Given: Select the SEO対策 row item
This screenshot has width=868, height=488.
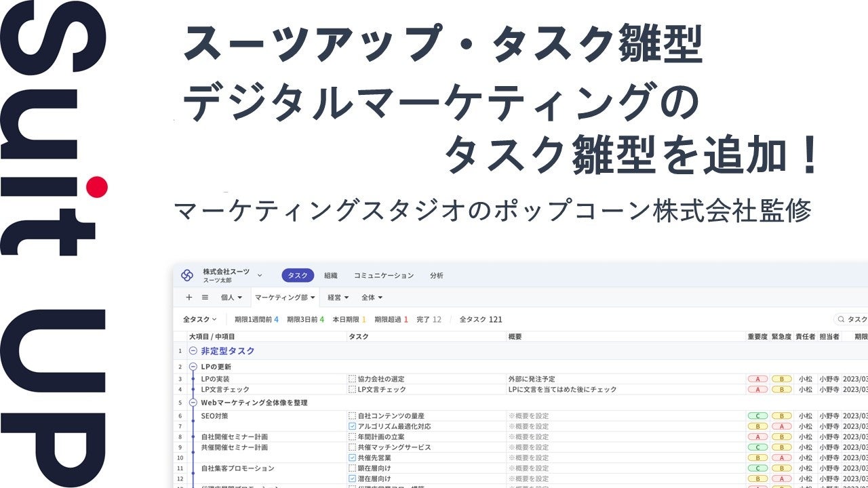Looking at the screenshot, I should click(x=216, y=415).
